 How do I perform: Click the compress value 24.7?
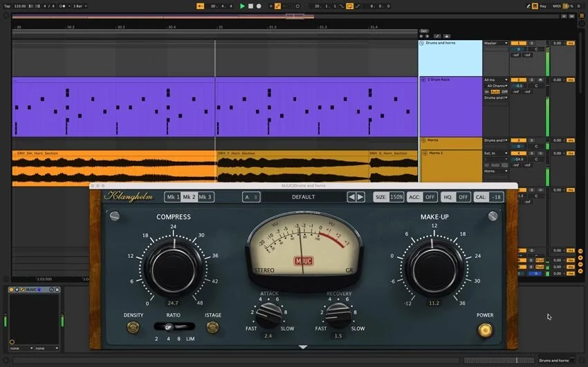pyautogui.click(x=173, y=303)
